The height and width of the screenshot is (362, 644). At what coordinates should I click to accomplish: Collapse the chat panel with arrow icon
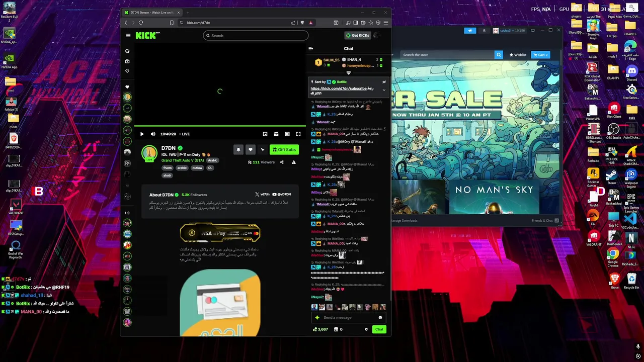[x=310, y=49]
